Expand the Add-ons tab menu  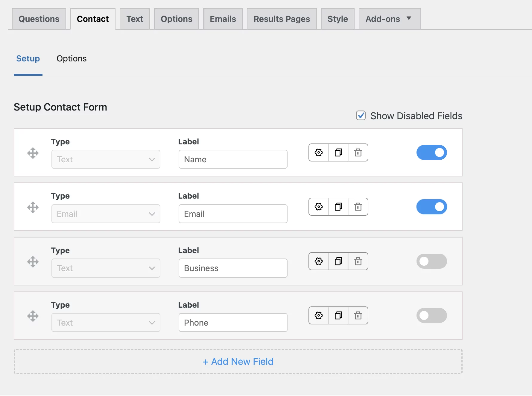click(389, 19)
